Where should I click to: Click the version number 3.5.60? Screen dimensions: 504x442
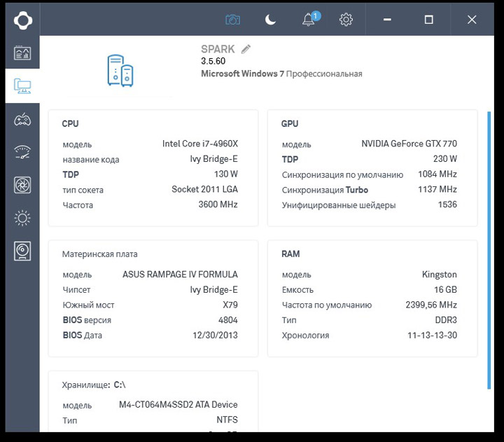(213, 61)
